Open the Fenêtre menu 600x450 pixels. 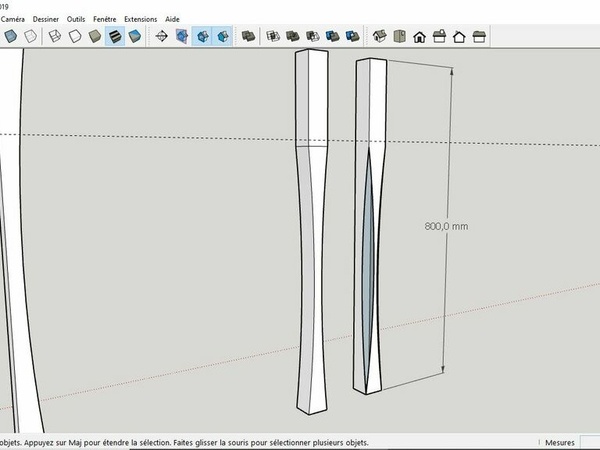pyautogui.click(x=104, y=19)
